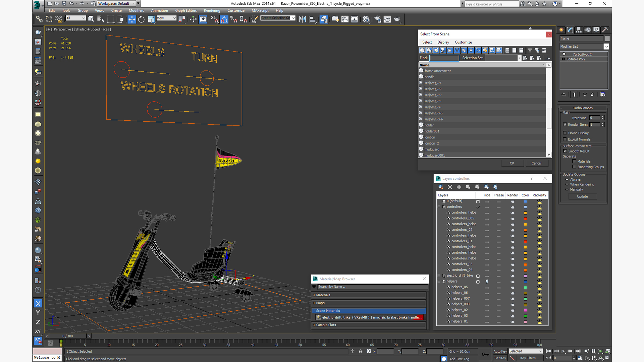Click Create New Layer icon in Layer dialog
The image size is (644, 362).
click(441, 187)
